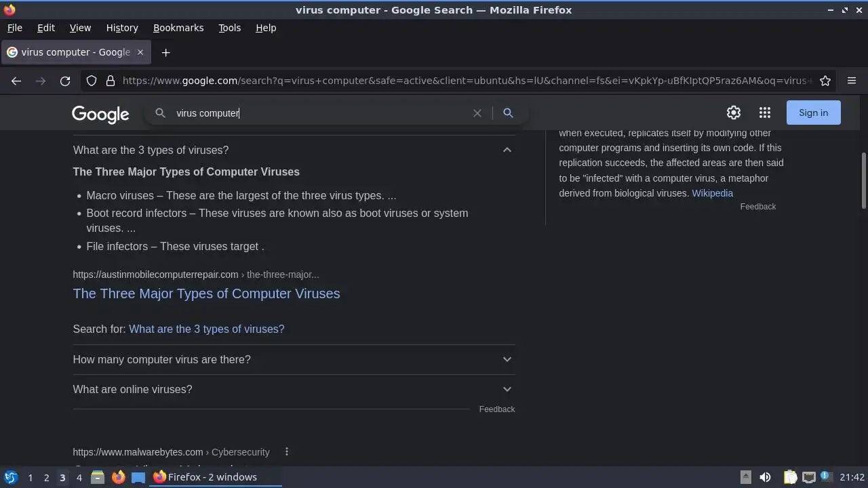Reload the current page
868x488 pixels.
coord(65,81)
